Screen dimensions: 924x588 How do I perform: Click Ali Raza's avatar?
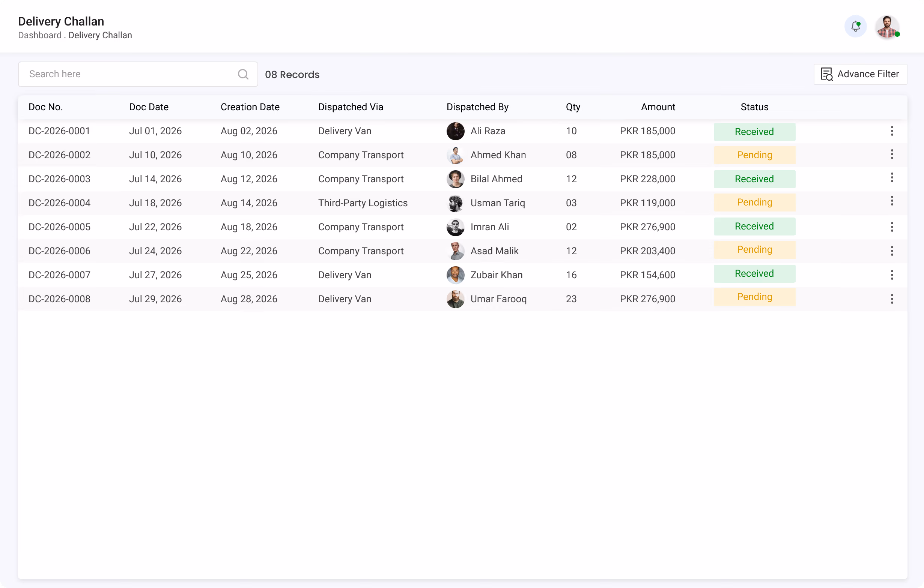(x=456, y=131)
